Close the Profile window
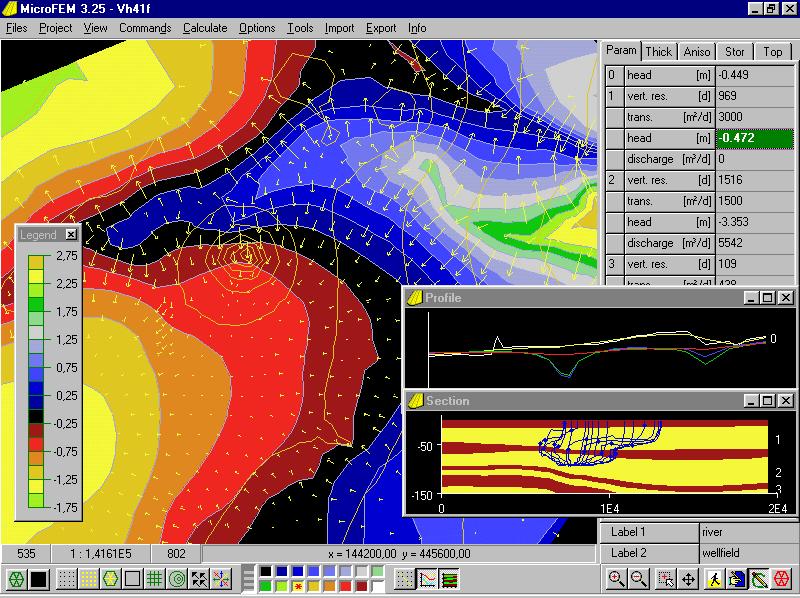Image resolution: width=800 pixels, height=598 pixels. coord(786,297)
